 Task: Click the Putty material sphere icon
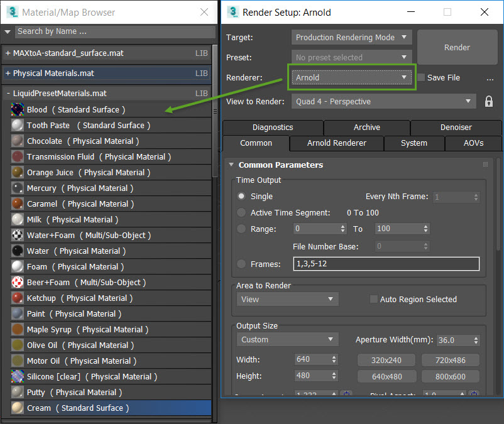pos(18,392)
